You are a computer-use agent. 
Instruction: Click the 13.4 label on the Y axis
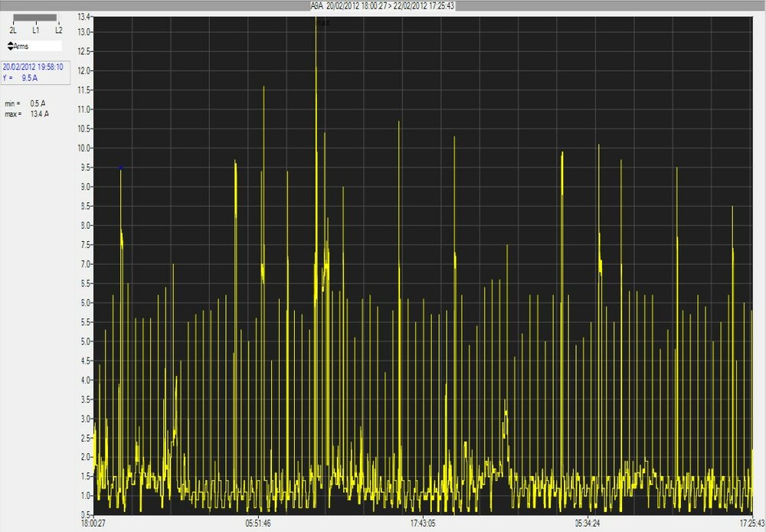click(x=84, y=16)
